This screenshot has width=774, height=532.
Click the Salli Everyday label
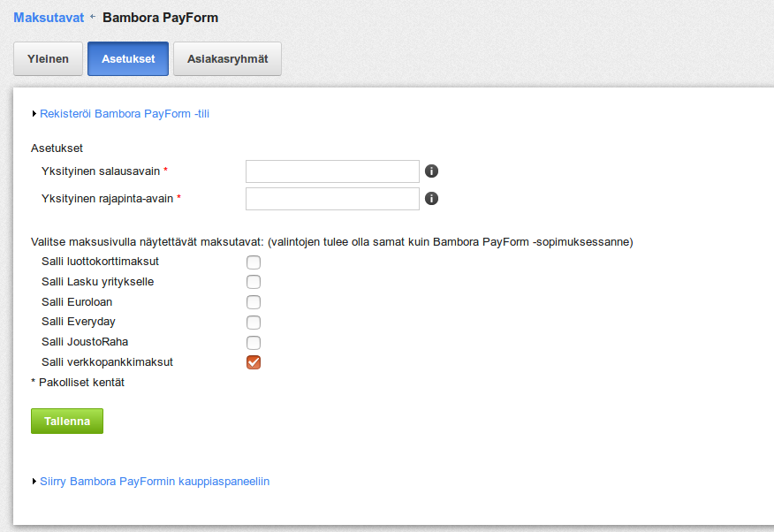click(x=79, y=322)
